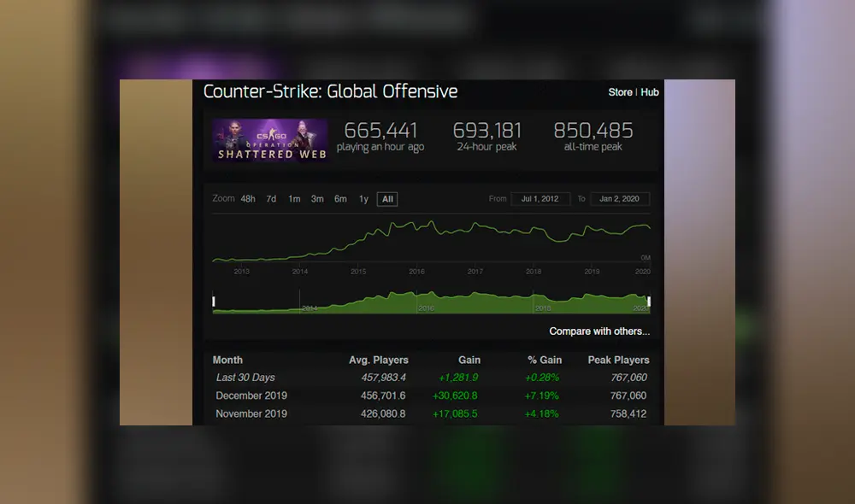The width and height of the screenshot is (855, 504).
Task: Select the 6m zoom range
Action: (x=340, y=198)
